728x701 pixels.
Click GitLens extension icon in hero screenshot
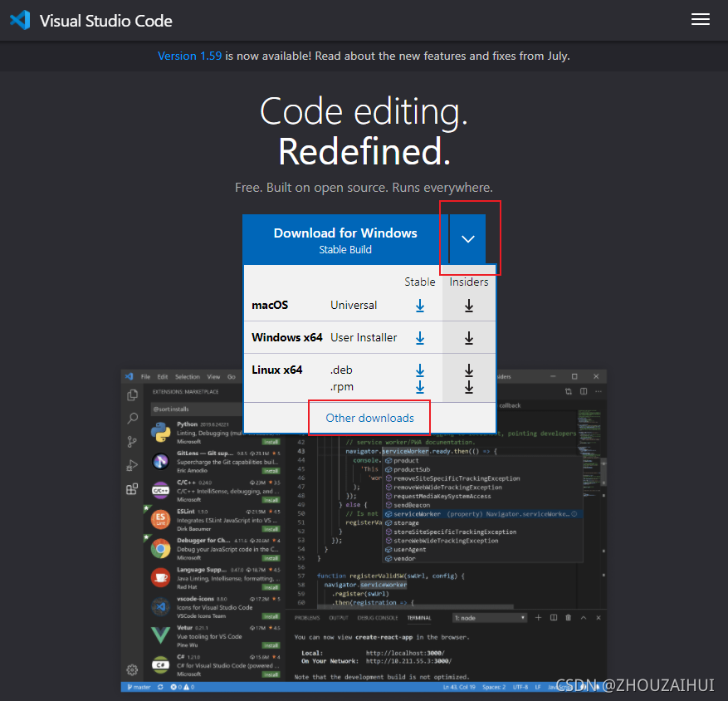tap(161, 461)
